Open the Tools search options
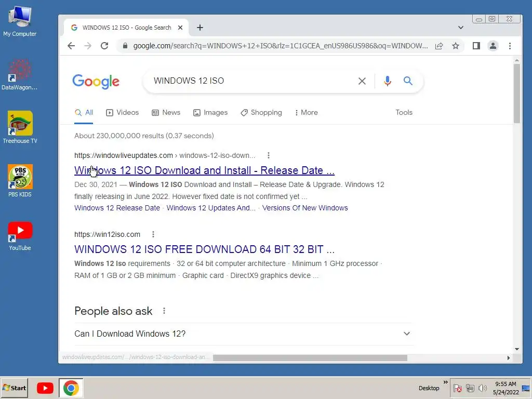 pyautogui.click(x=404, y=113)
